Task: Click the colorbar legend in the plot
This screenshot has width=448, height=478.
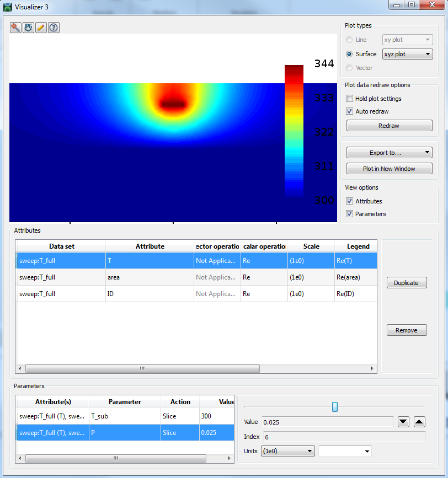Action: tap(294, 131)
